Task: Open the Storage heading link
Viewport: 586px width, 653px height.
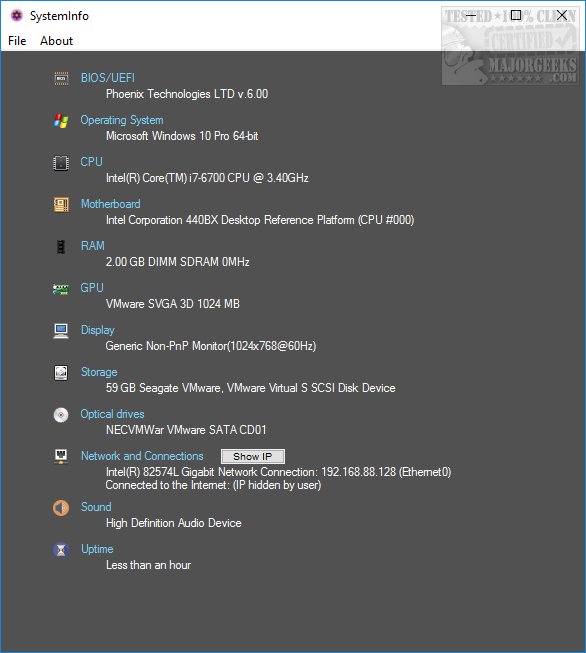Action: [99, 372]
